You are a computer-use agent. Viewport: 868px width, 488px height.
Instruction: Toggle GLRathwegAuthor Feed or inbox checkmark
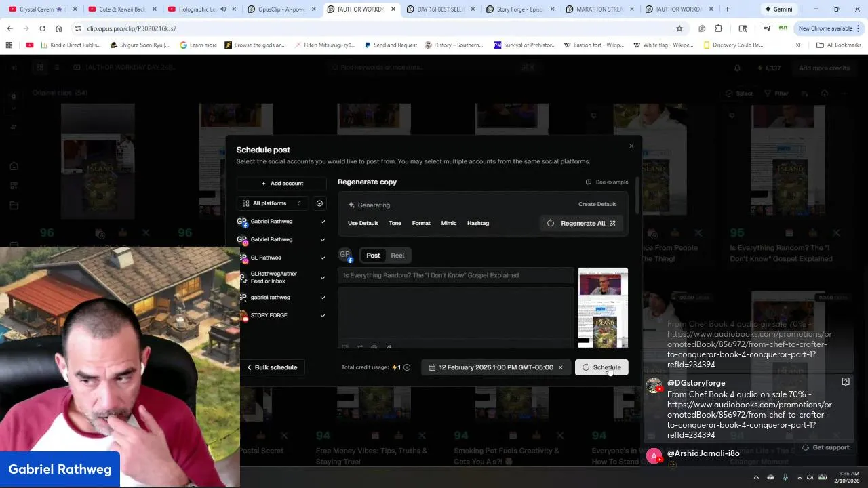(323, 277)
